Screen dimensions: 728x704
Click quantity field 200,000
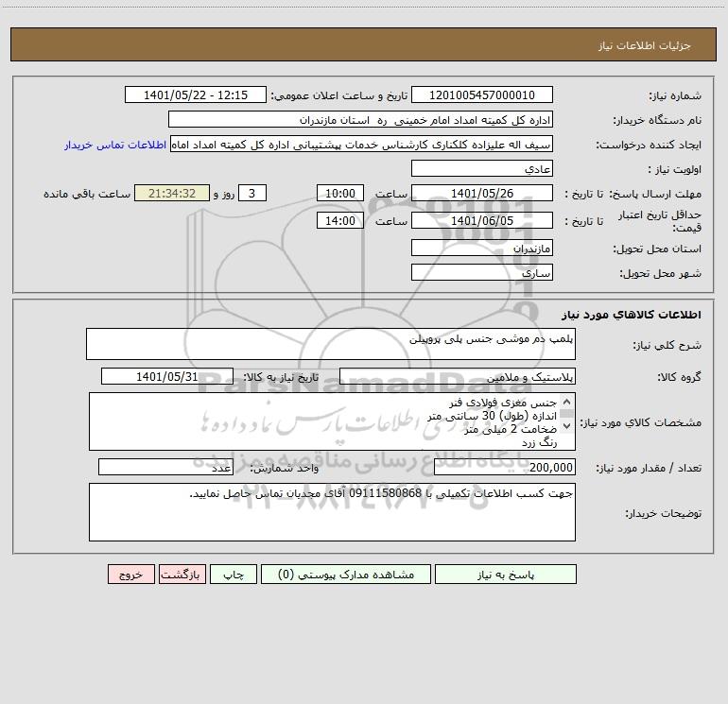[x=505, y=468]
